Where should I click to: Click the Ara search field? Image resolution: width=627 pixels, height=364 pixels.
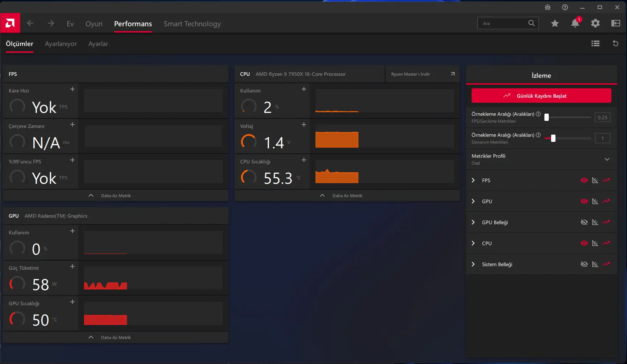(x=508, y=23)
